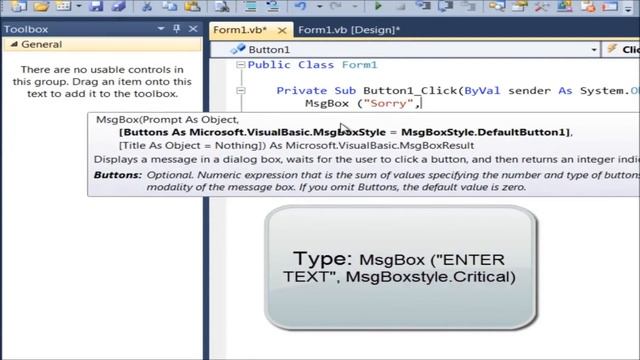Click the Paste clipboard icon
Image resolution: width=640 pixels, height=360 pixels.
[192, 6]
